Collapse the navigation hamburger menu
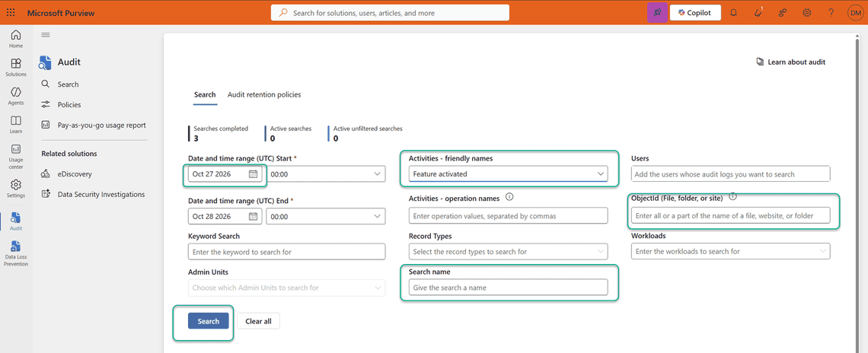Screen dimensions: 868x353 click(46, 35)
